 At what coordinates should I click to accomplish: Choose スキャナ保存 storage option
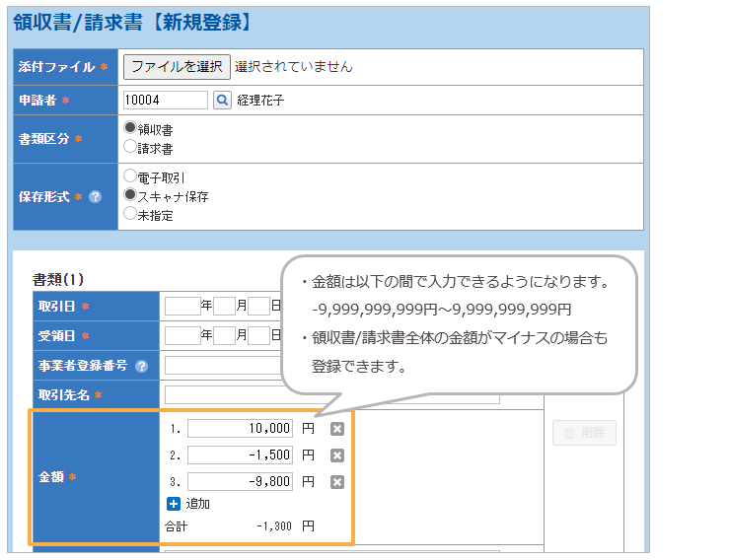click(x=130, y=195)
